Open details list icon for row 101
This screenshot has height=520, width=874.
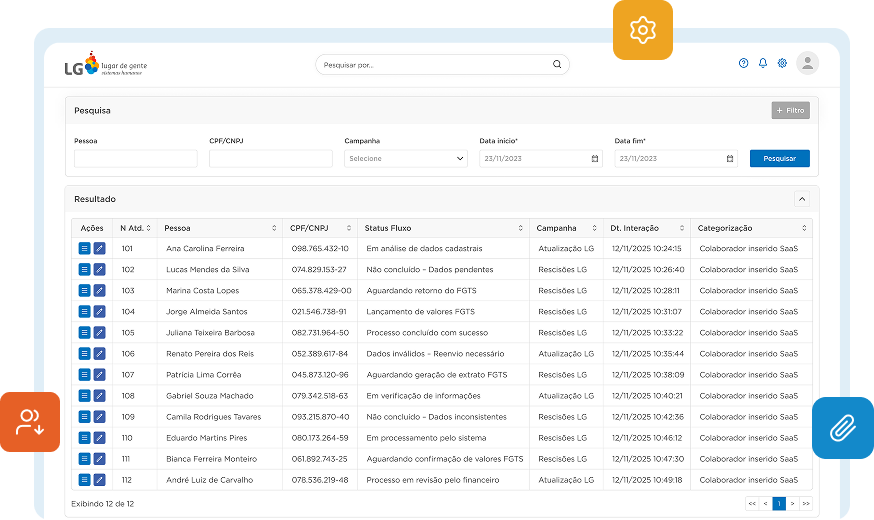84,248
